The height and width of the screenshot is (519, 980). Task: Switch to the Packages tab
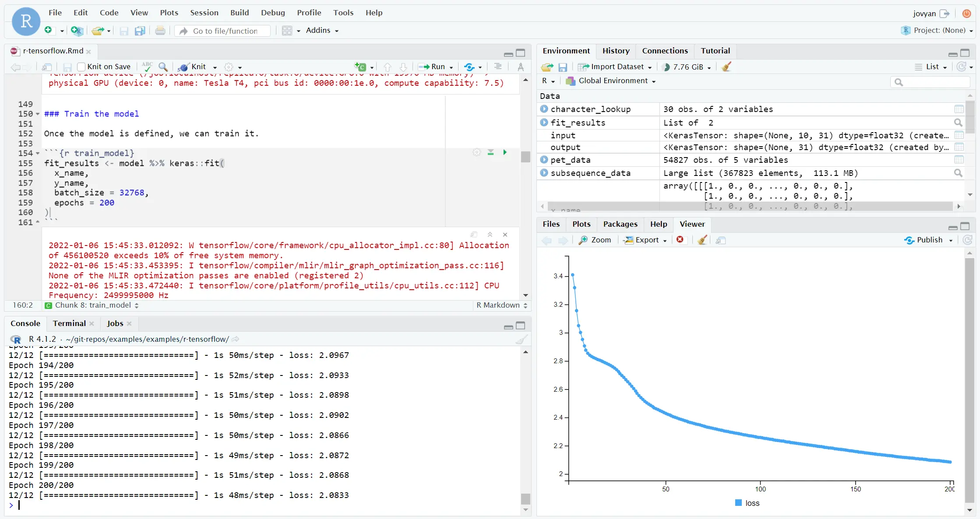620,224
